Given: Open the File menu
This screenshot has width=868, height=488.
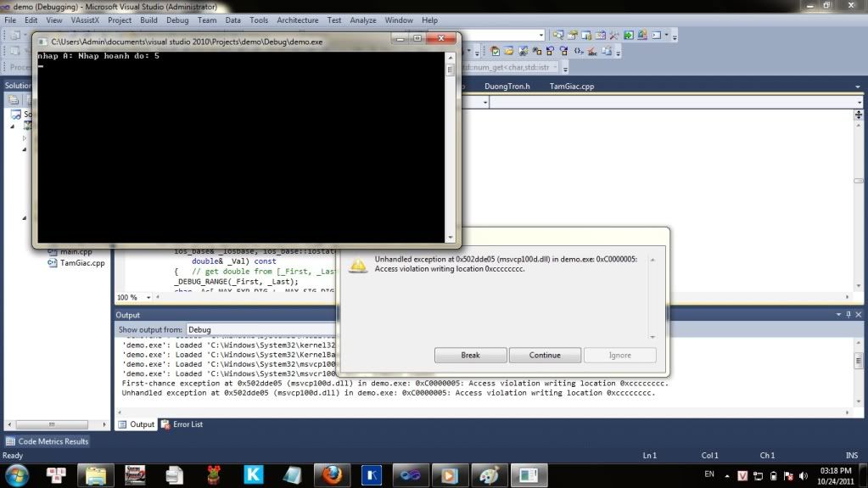Looking at the screenshot, I should 10,20.
